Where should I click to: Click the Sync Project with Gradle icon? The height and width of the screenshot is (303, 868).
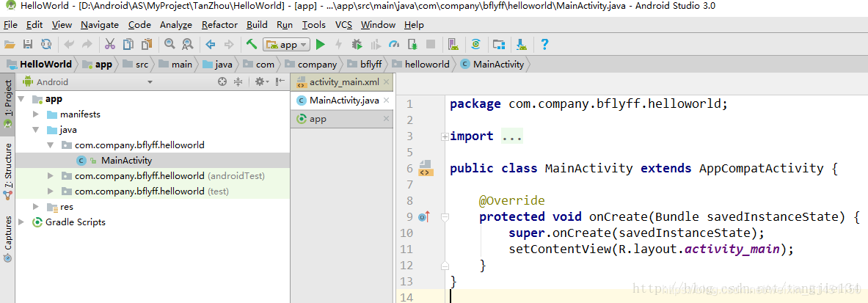tap(476, 44)
